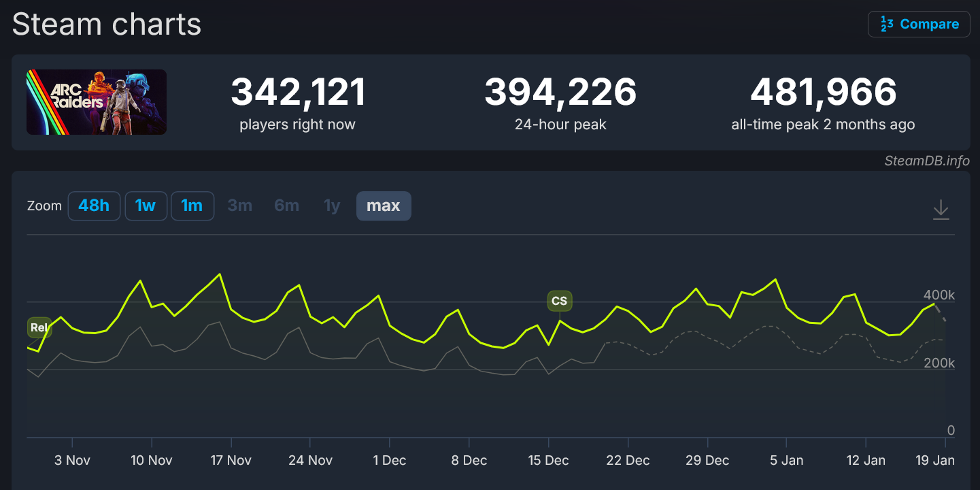Click the CS marker on the chart
The width and height of the screenshot is (980, 490).
[559, 301]
